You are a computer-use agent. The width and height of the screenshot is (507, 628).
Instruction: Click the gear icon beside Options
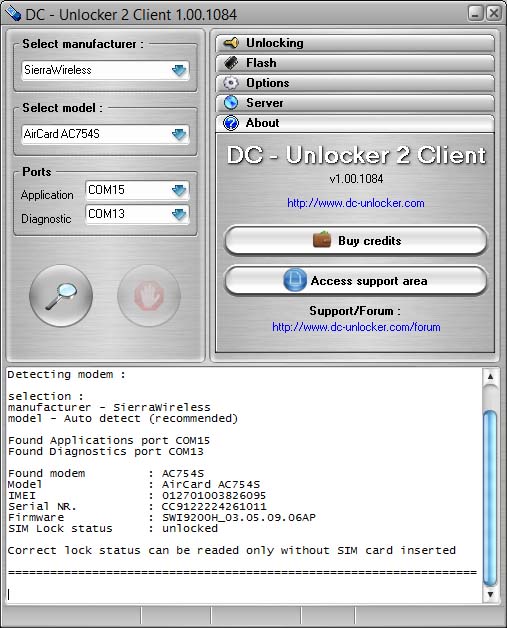click(x=231, y=83)
